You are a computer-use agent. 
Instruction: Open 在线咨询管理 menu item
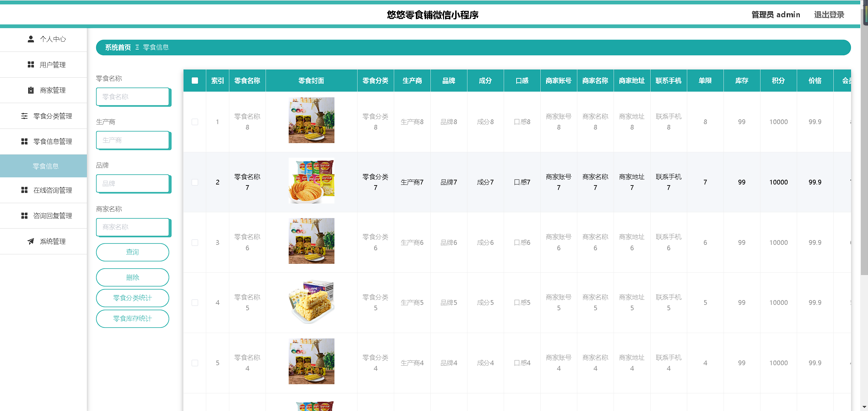point(43,190)
